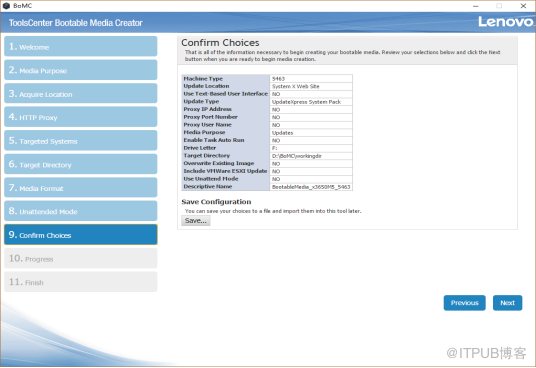Click the Target Directory value cell
The width and height of the screenshot is (536, 368).
(311, 156)
